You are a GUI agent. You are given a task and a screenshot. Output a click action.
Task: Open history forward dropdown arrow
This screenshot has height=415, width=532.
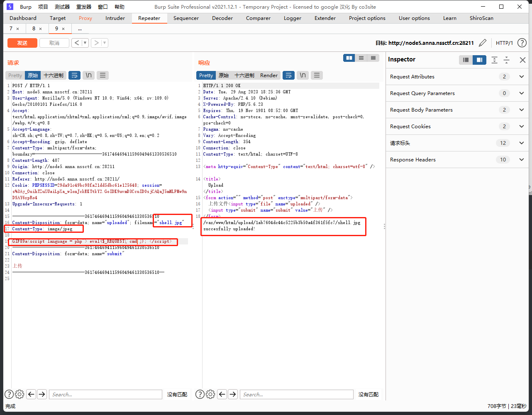click(104, 43)
